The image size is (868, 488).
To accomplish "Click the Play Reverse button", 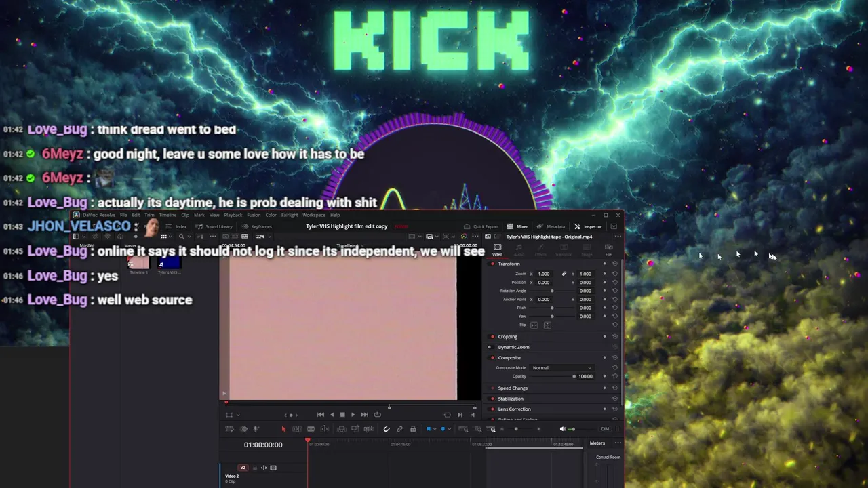I will 332,415.
